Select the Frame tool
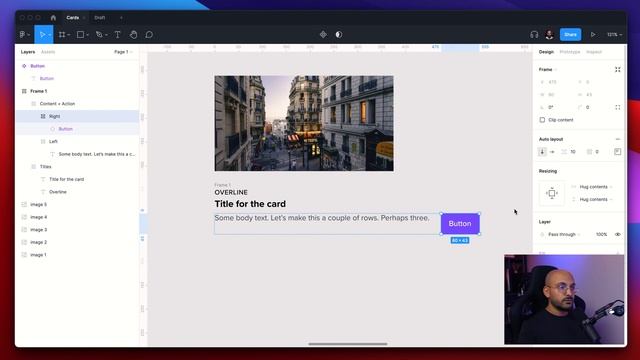The image size is (640, 360). click(62, 35)
